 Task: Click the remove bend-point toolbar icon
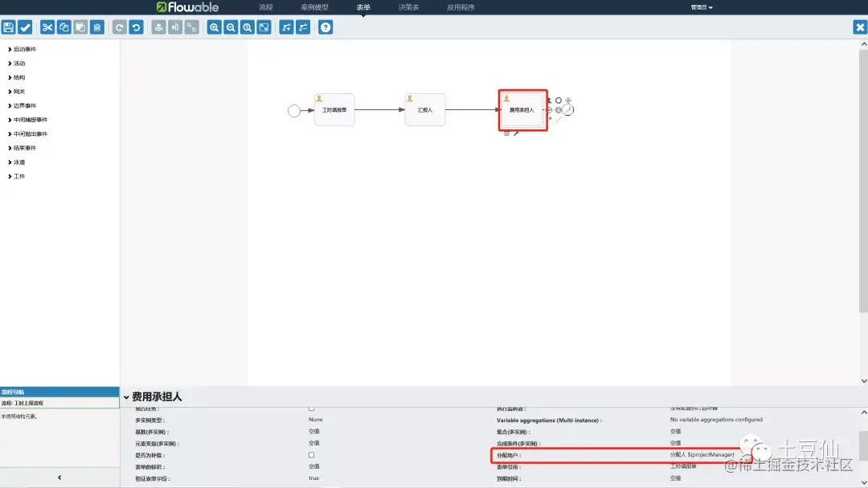(303, 27)
